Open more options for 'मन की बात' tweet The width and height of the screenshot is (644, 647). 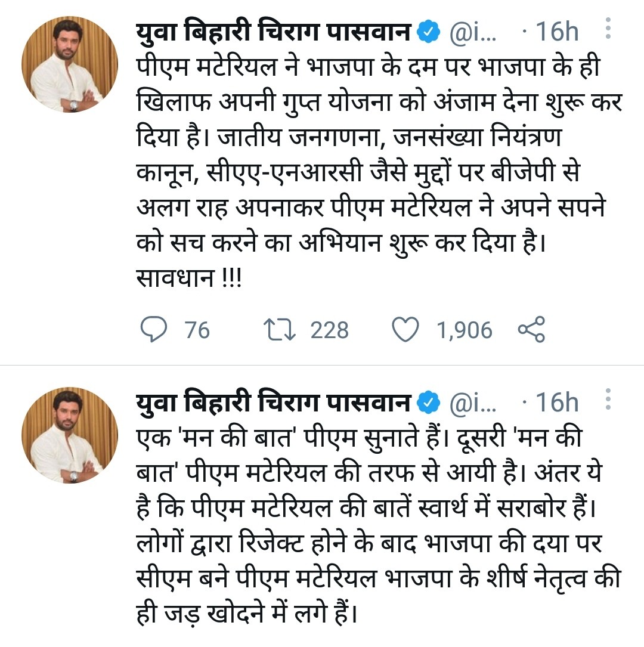pyautogui.click(x=608, y=400)
